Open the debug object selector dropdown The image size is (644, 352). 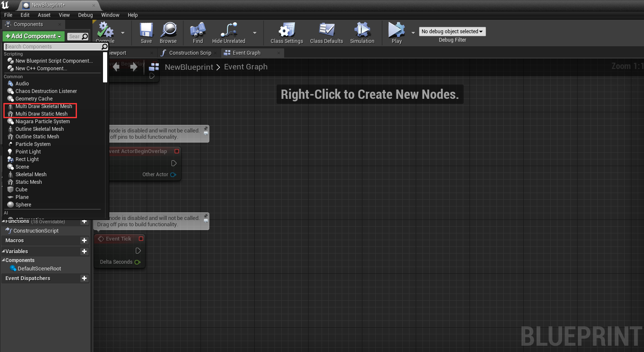(452, 32)
